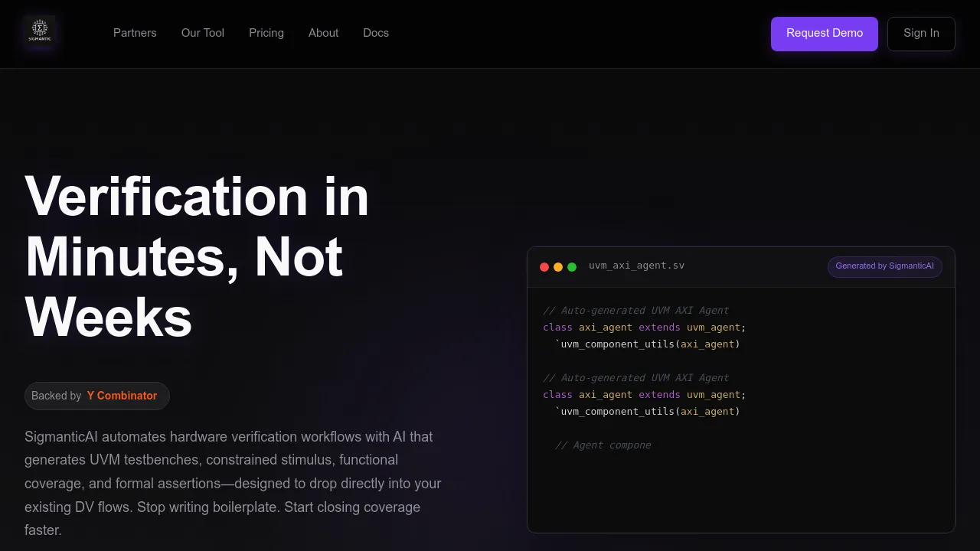Click the '// Agent compone' comment line

pos(603,445)
